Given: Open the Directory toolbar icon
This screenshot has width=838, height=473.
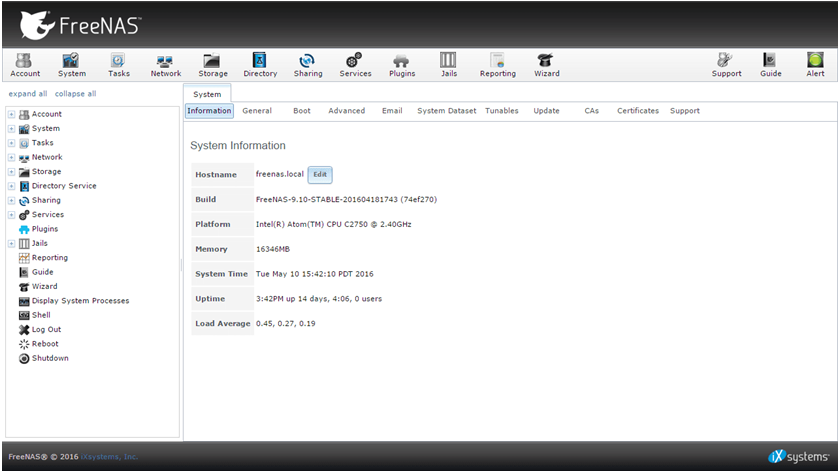Looking at the screenshot, I should (260, 65).
